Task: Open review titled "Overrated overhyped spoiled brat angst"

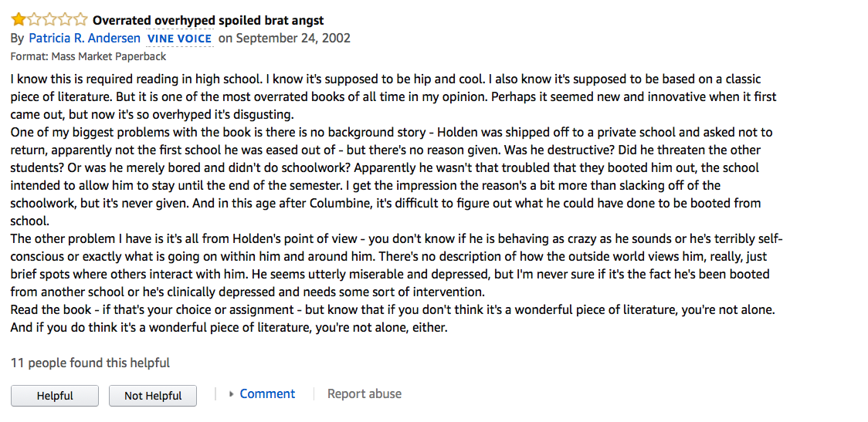Action: click(x=209, y=20)
